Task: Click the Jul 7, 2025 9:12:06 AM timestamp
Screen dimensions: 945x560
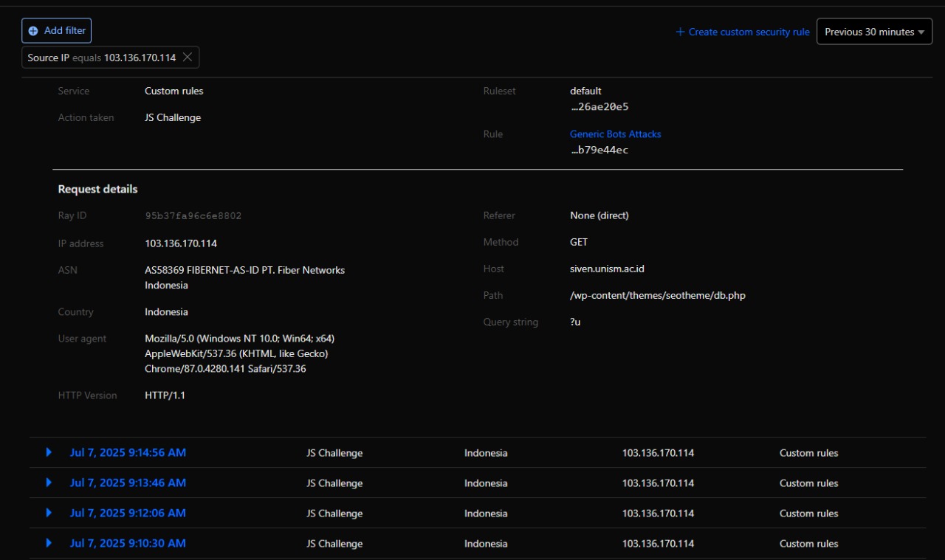Action: click(128, 513)
